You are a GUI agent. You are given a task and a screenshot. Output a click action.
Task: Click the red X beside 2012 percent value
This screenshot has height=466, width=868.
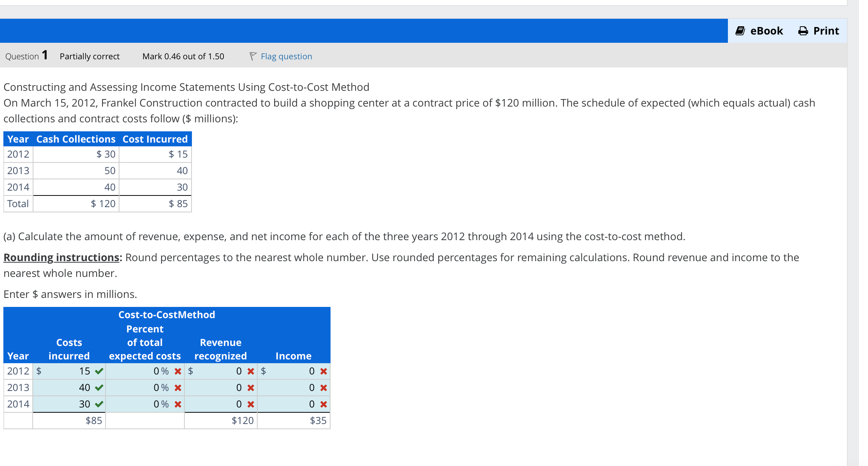(177, 372)
